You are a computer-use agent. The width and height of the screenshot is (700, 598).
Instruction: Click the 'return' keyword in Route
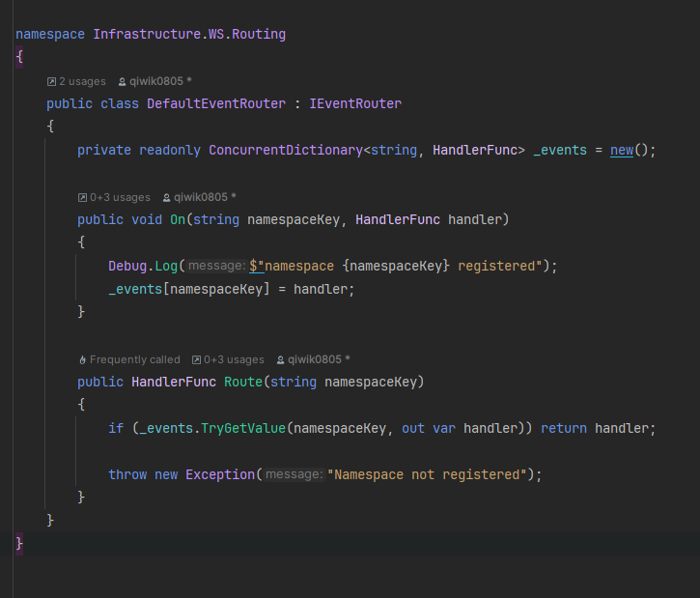pos(564,428)
